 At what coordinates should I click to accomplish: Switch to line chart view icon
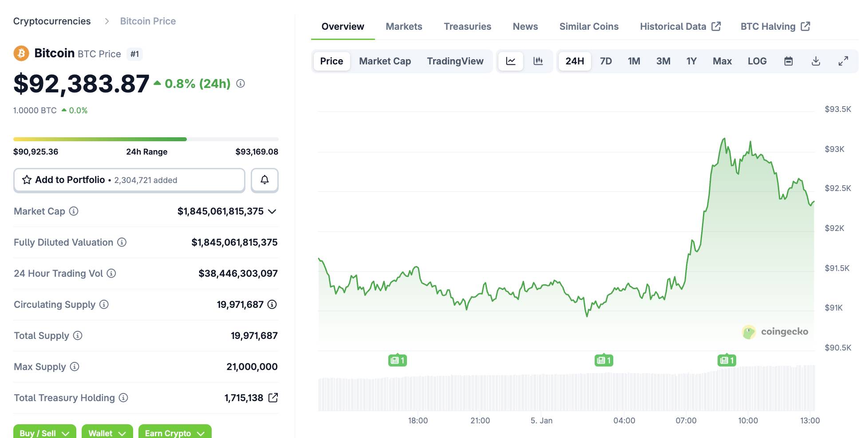click(511, 61)
